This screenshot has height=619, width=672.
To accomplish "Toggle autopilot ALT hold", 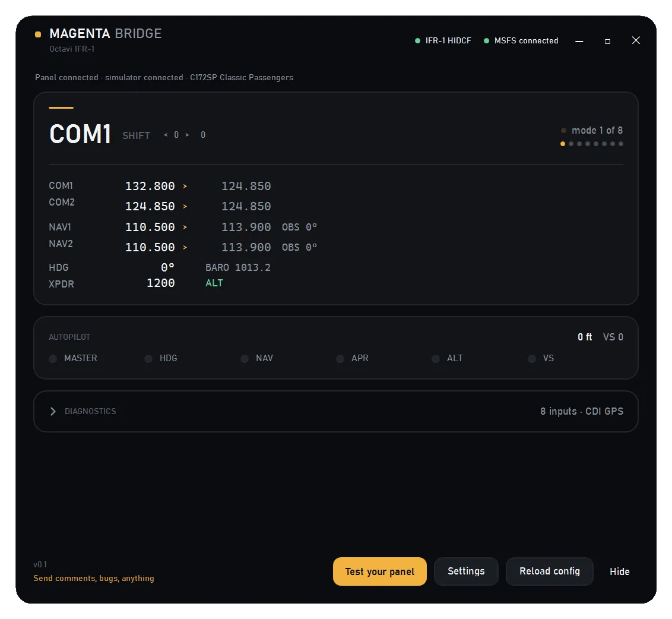I will click(436, 359).
